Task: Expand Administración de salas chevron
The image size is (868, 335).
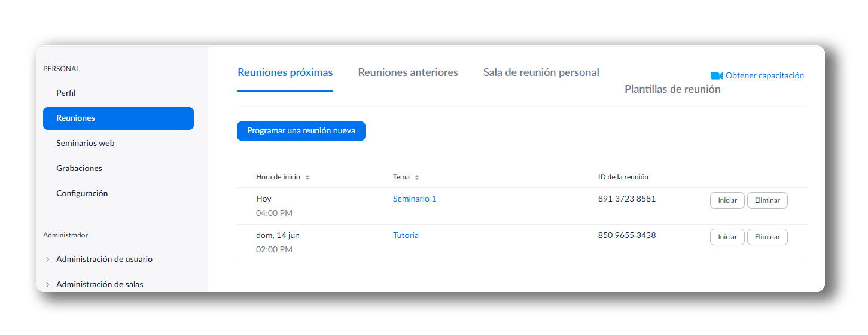Action: coord(48,285)
